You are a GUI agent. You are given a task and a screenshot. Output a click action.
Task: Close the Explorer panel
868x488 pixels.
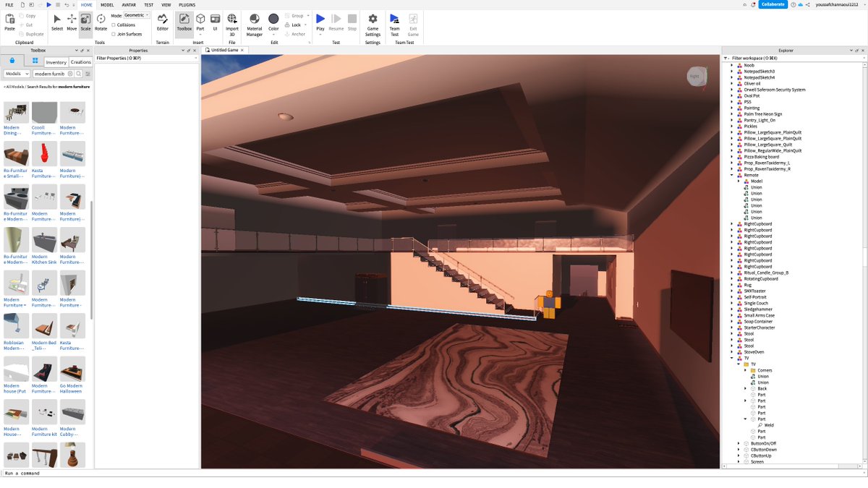pyautogui.click(x=862, y=51)
